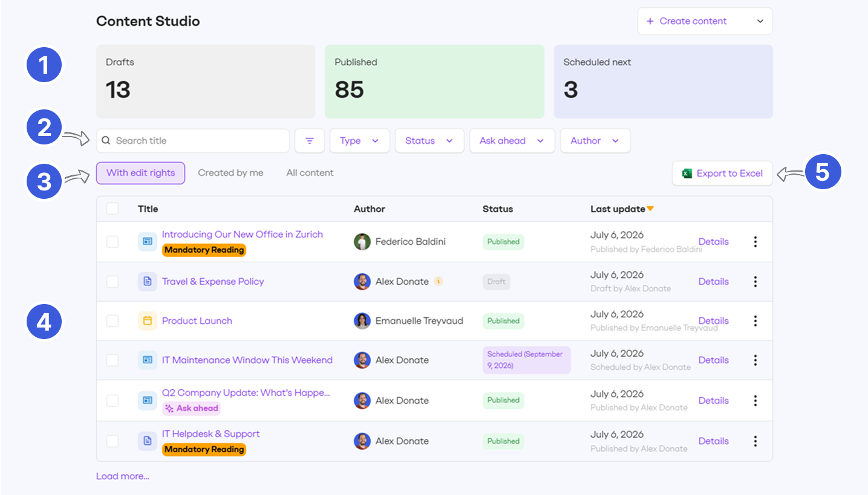Open the Introducing Our New Office in Zurich title

pyautogui.click(x=243, y=235)
